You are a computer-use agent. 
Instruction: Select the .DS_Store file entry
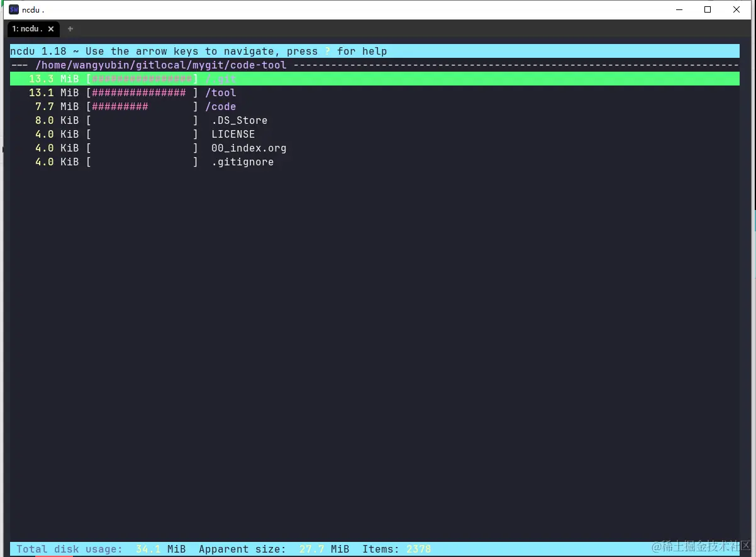pyautogui.click(x=240, y=120)
